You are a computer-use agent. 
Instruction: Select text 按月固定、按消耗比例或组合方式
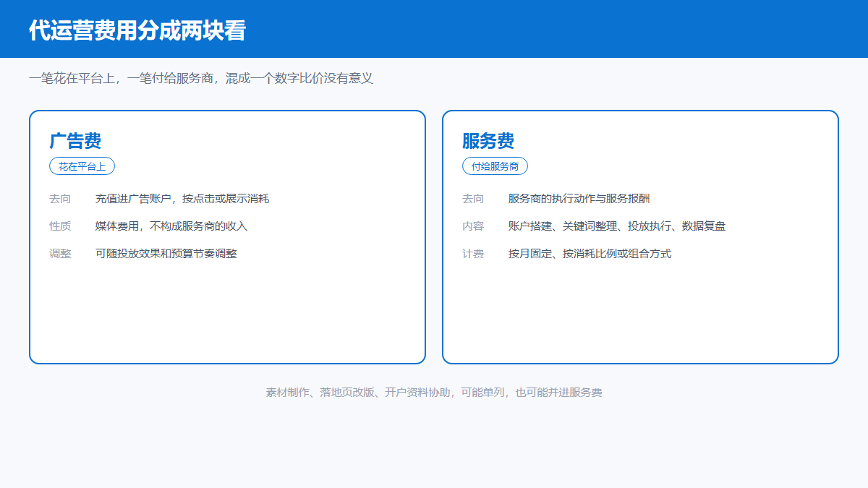(x=590, y=254)
